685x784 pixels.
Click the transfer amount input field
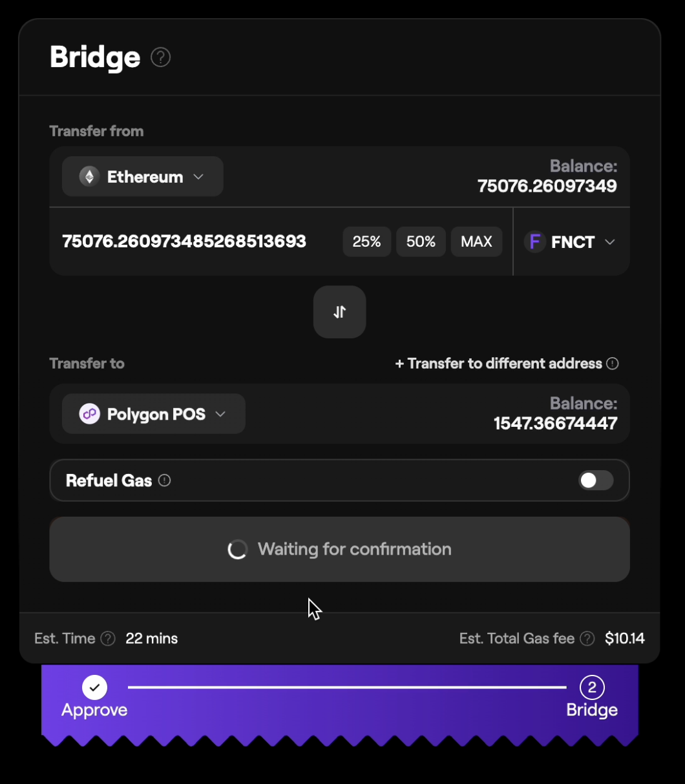pyautogui.click(x=194, y=242)
